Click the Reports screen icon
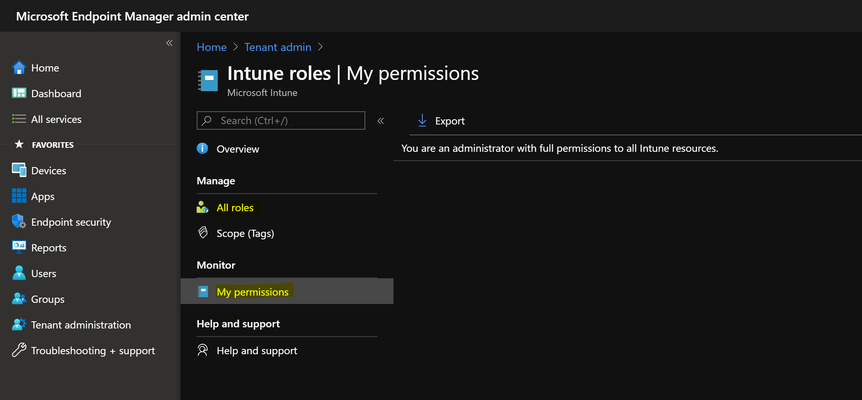This screenshot has width=862, height=400. click(x=19, y=248)
